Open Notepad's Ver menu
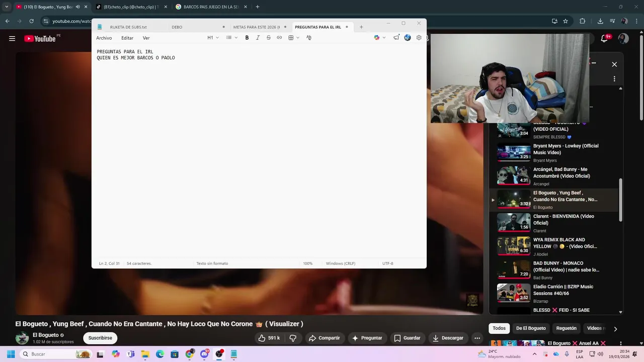This screenshot has height=362, width=644. [146, 38]
